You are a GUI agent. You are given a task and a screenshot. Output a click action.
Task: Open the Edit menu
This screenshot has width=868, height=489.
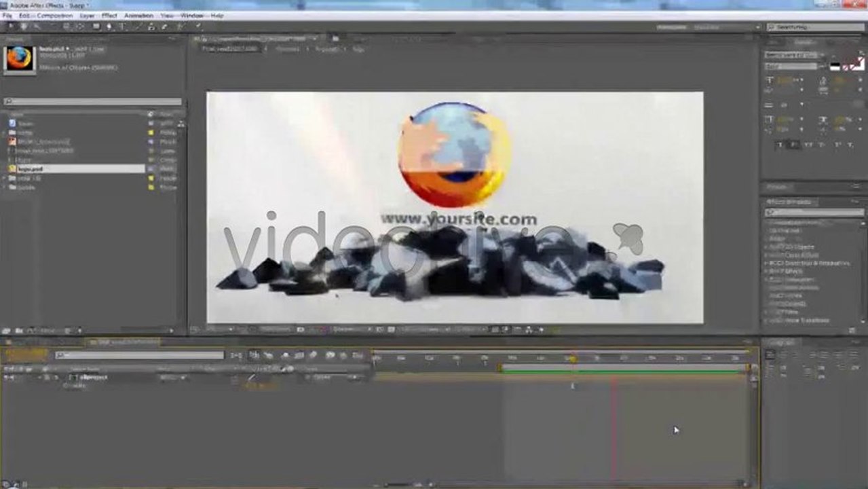[x=24, y=15]
